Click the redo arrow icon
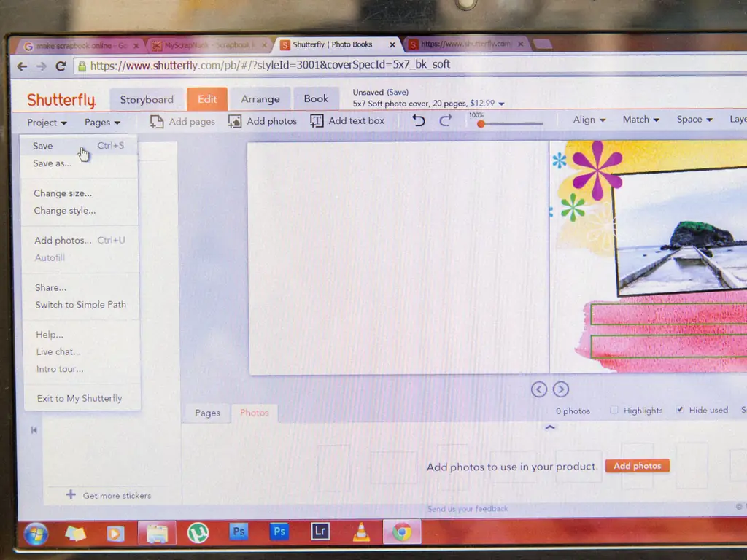 (446, 120)
